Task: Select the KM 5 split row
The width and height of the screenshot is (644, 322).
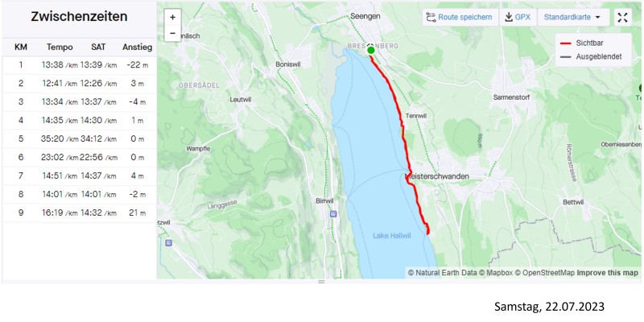Action: (x=80, y=138)
